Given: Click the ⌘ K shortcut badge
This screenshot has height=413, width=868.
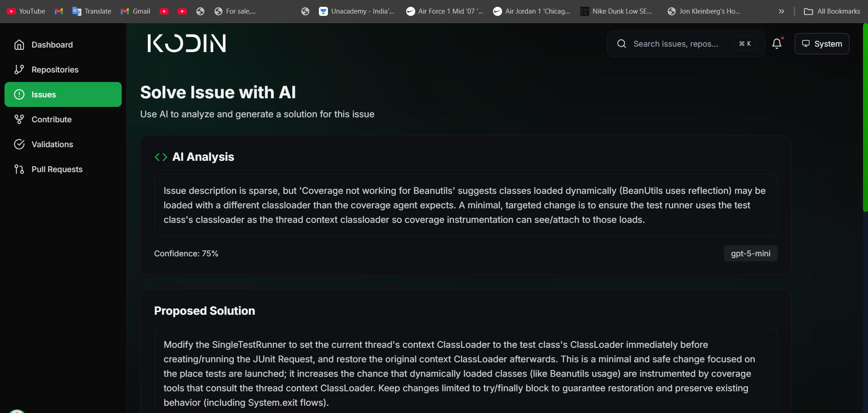Looking at the screenshot, I should pos(745,43).
